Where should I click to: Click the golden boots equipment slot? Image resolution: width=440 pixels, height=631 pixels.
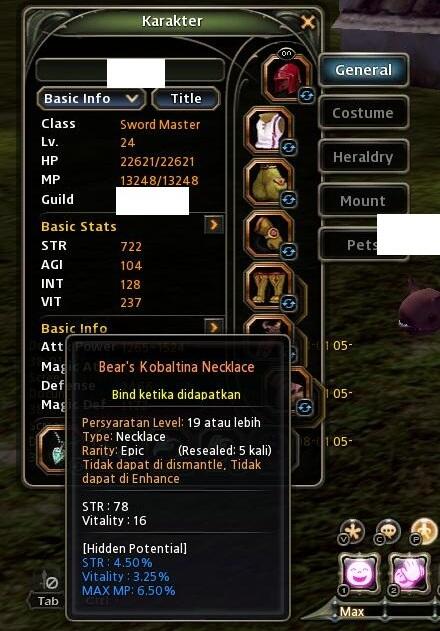pos(268,287)
